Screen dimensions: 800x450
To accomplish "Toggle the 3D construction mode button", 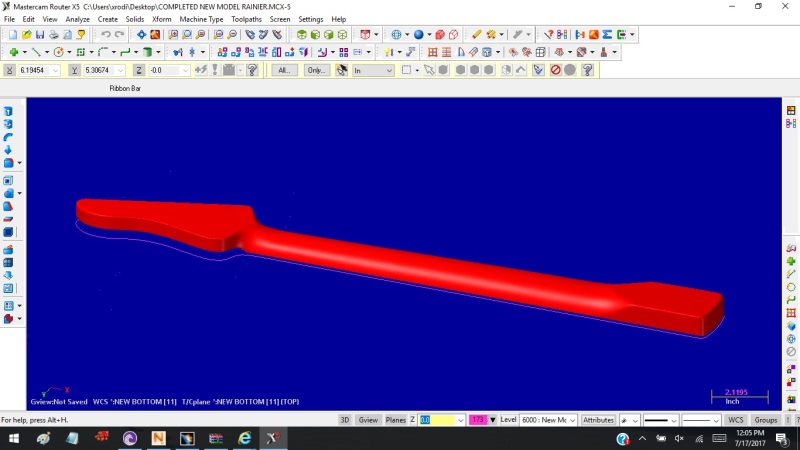I will 344,420.
